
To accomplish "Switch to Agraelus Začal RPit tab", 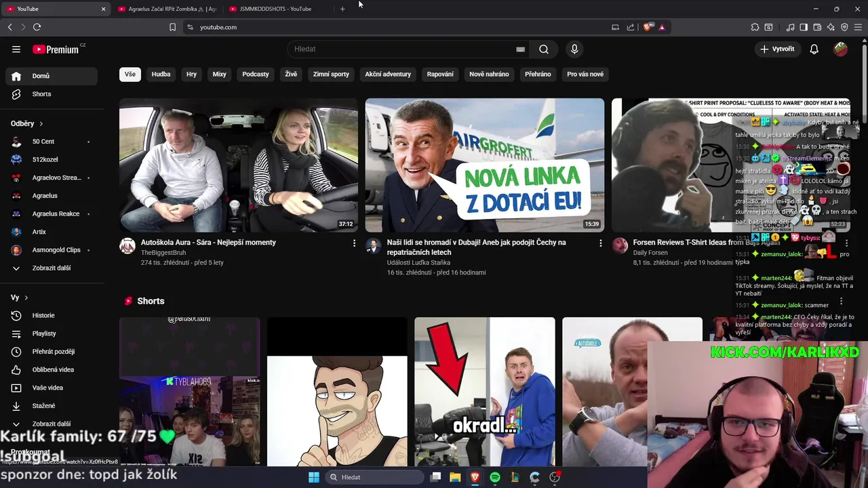I will pos(167,9).
